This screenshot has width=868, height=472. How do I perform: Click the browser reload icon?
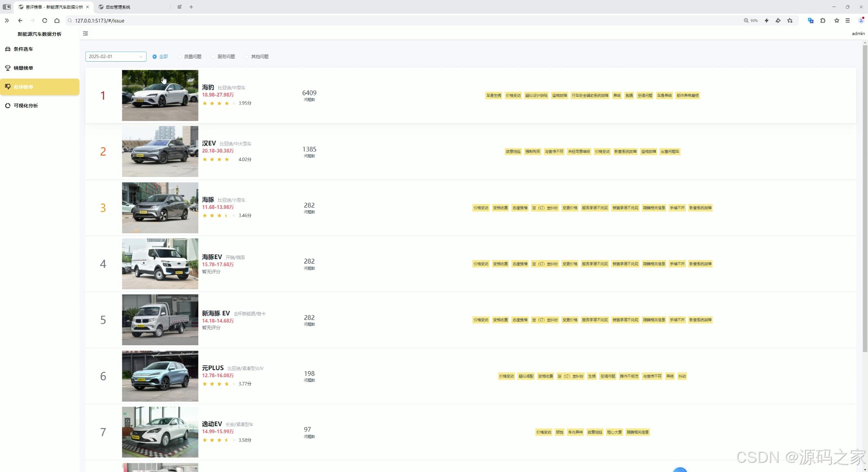coord(45,21)
